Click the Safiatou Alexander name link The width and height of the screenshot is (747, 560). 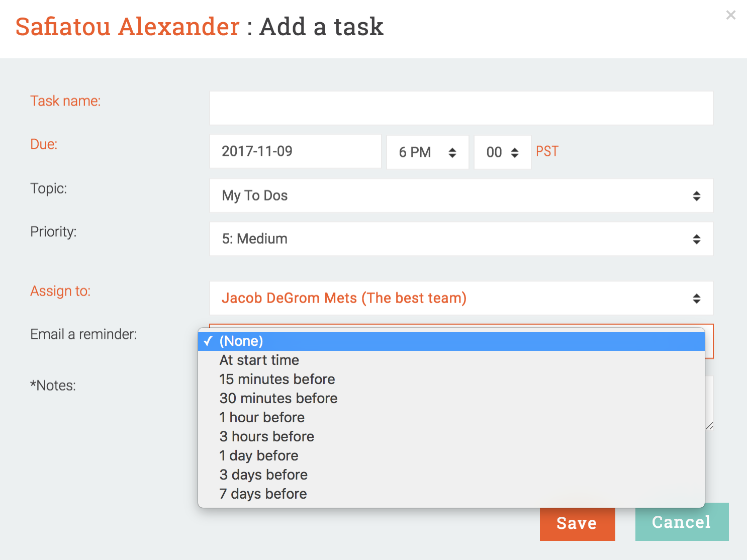click(x=127, y=27)
